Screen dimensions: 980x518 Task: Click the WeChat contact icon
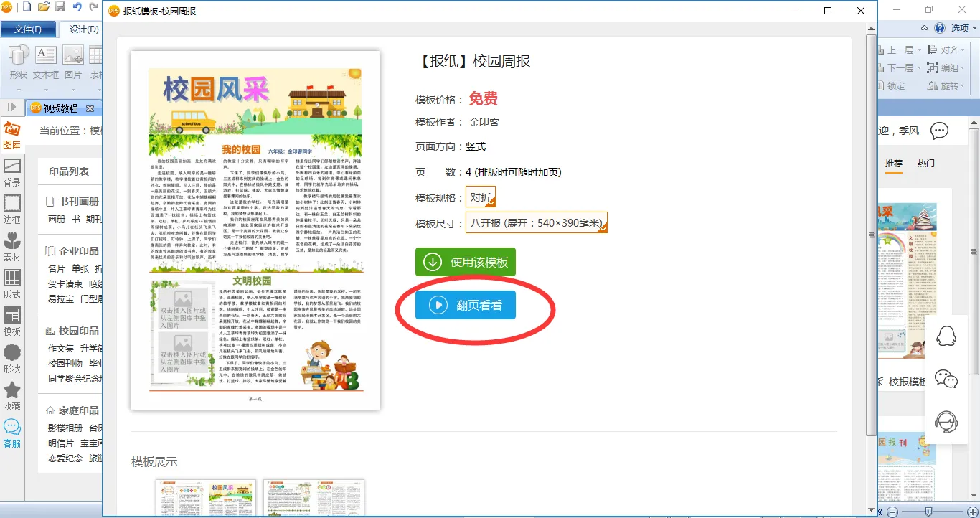[946, 378]
